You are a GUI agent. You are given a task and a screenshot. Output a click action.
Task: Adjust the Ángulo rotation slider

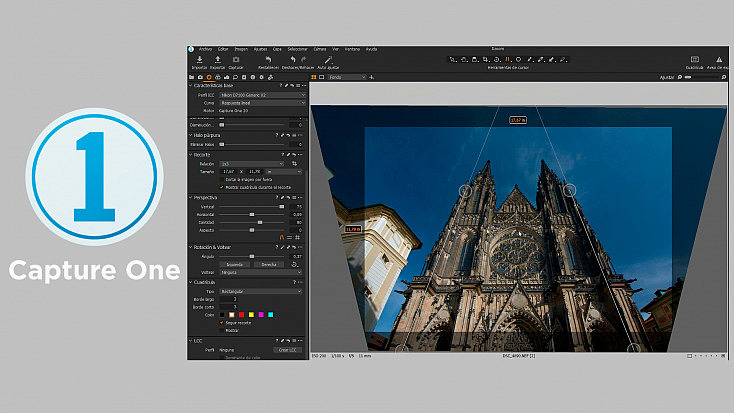pos(252,257)
